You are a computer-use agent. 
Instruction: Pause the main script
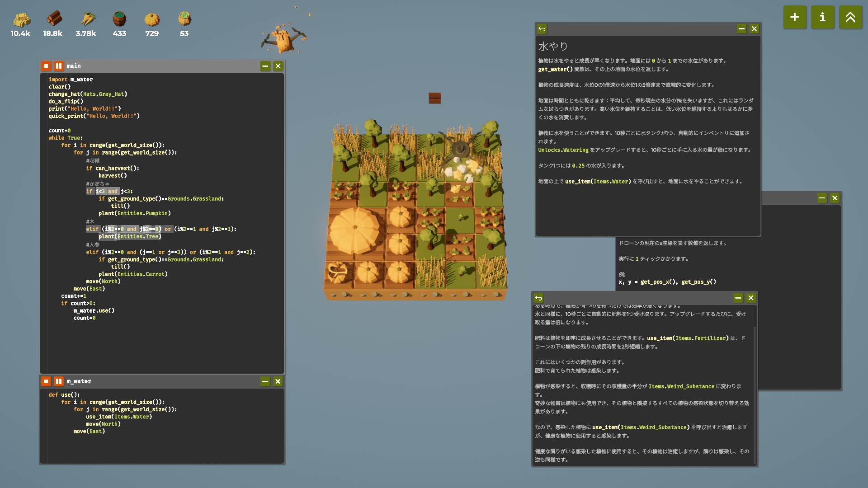coord(59,66)
